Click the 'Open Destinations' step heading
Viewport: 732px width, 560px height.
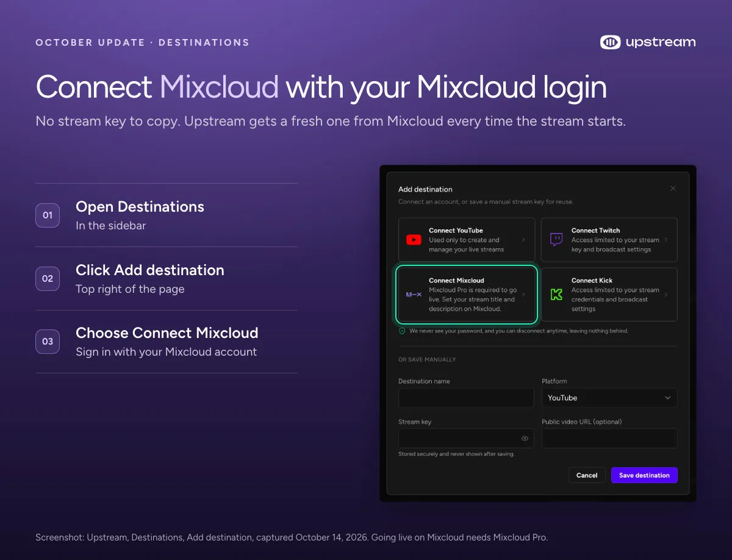click(x=140, y=207)
